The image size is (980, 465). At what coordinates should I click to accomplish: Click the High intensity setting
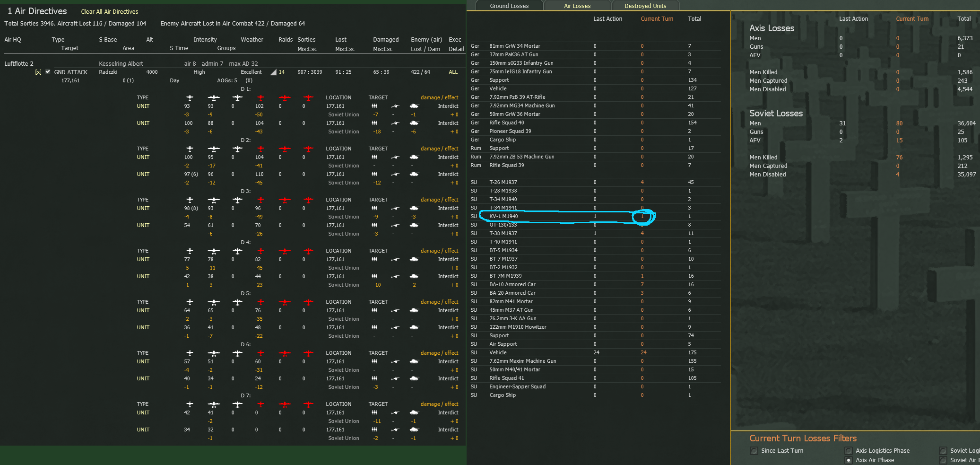[199, 72]
